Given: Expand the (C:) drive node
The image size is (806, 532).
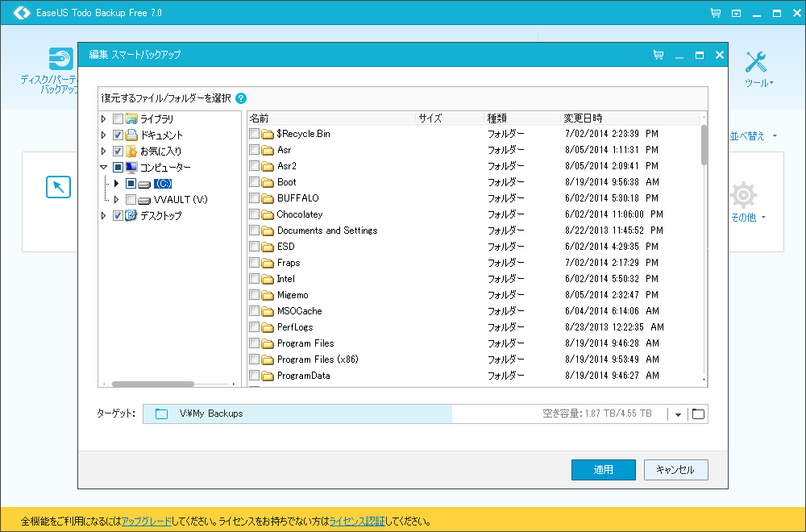Looking at the screenshot, I should tap(117, 184).
